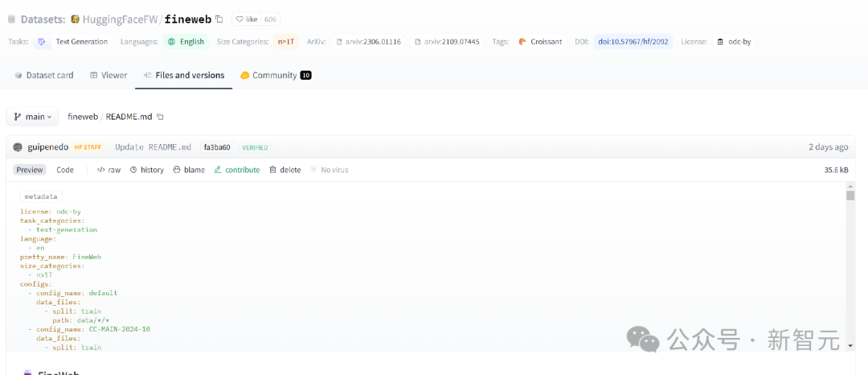Open commit fa3ba60 link
The height and width of the screenshot is (375, 868).
(217, 147)
